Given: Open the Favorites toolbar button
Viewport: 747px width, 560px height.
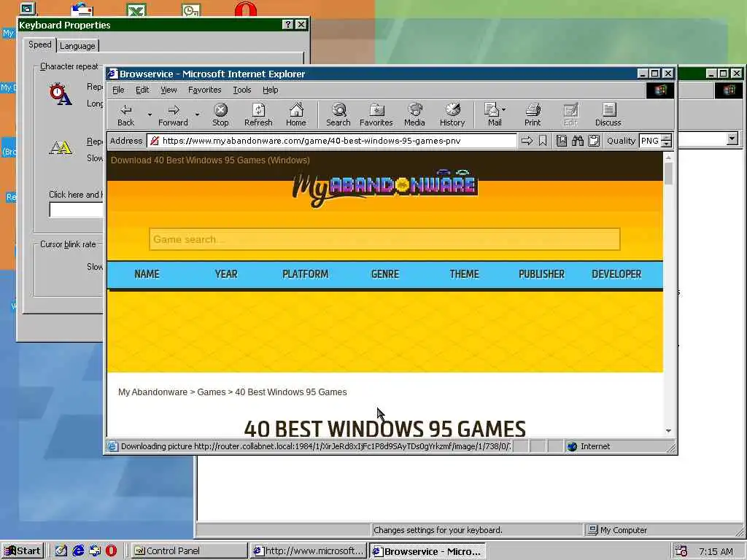Looking at the screenshot, I should point(376,115).
